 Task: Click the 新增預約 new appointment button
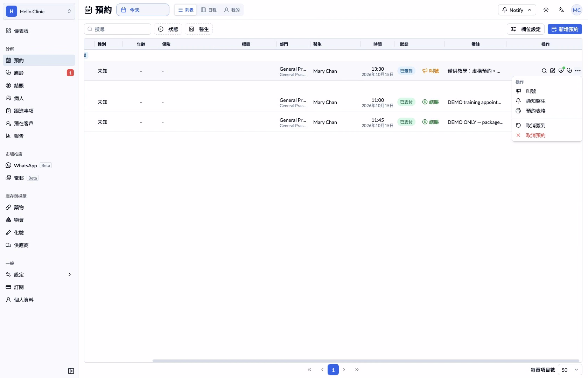pos(565,29)
